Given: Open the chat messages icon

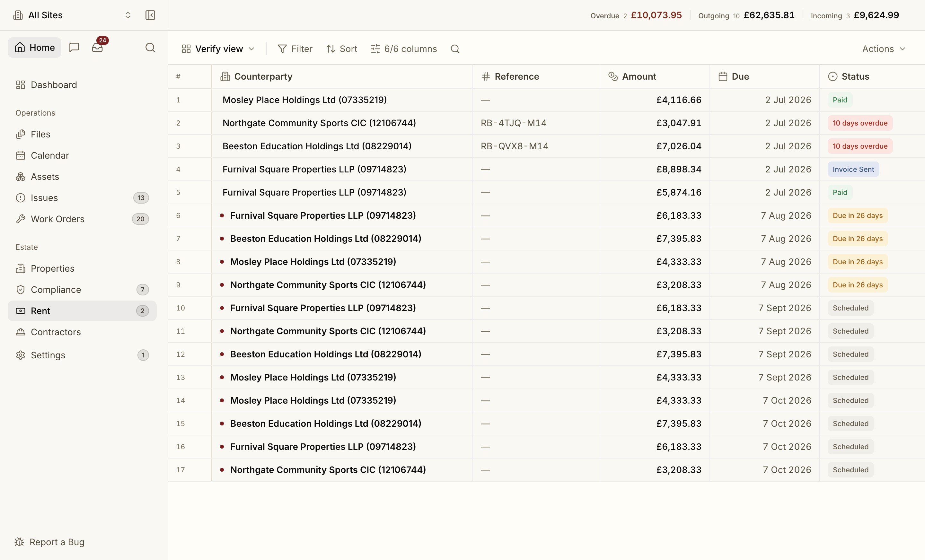Looking at the screenshot, I should [74, 47].
